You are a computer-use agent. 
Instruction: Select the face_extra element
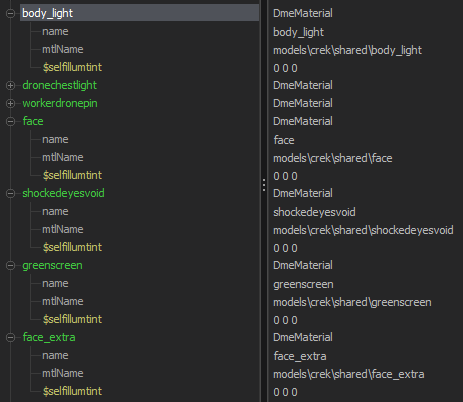pos(49,337)
